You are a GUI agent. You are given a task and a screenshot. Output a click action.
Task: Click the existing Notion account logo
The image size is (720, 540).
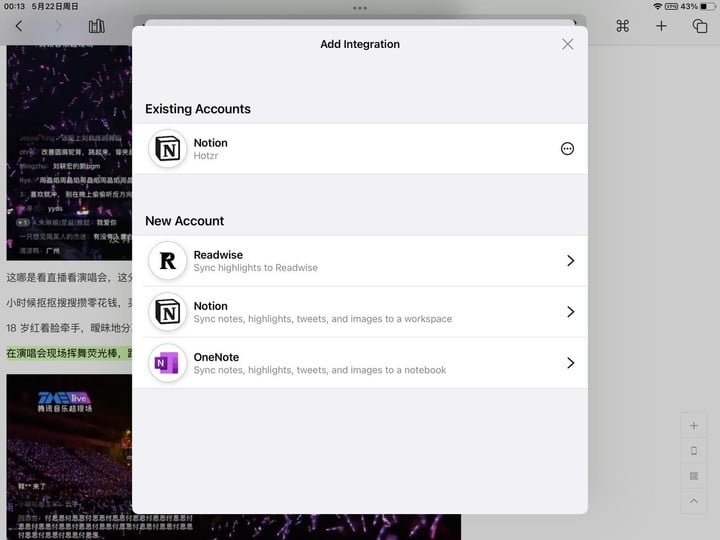[x=168, y=149]
